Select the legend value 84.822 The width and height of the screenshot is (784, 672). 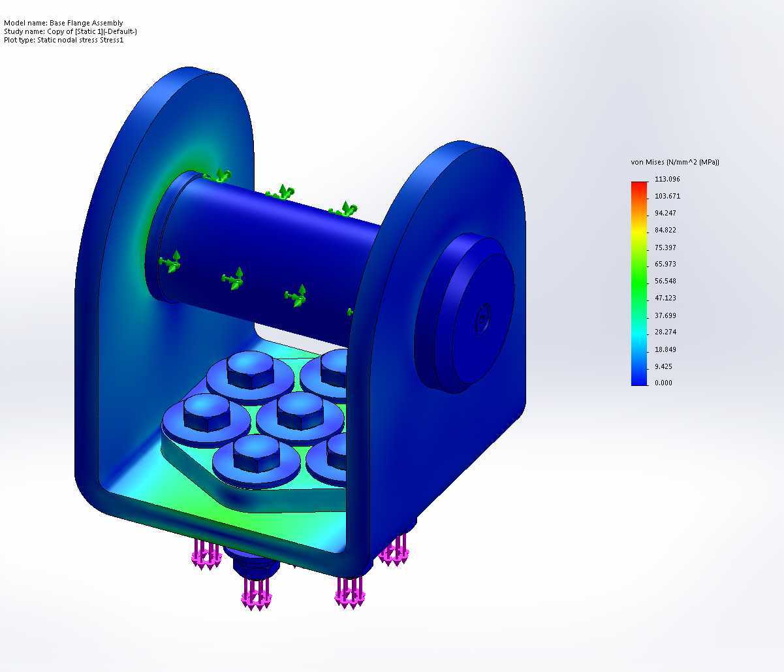(x=666, y=230)
